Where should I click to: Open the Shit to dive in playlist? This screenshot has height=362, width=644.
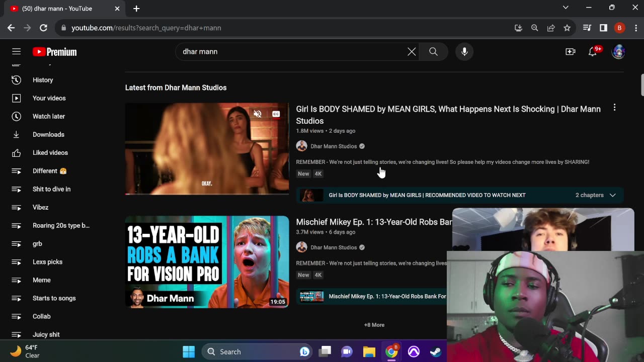(x=51, y=189)
